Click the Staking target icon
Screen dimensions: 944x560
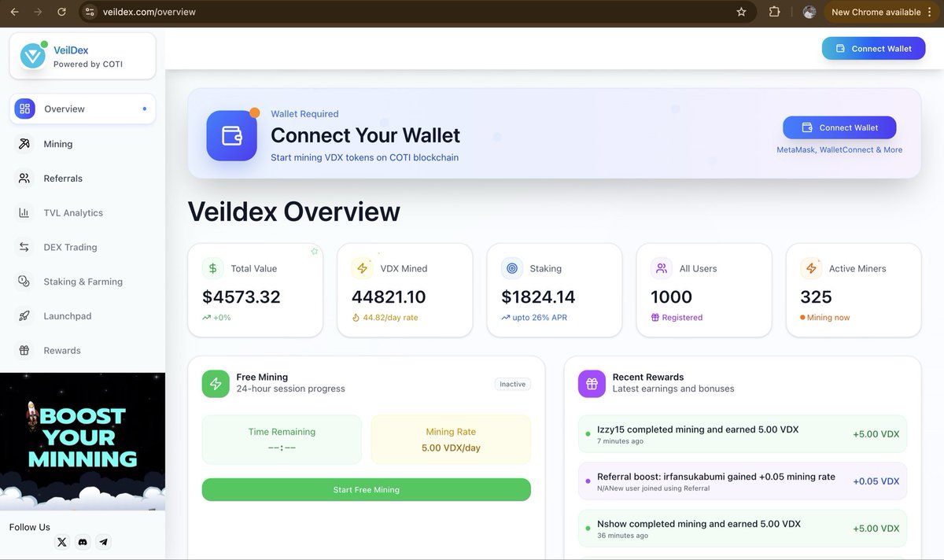(512, 268)
